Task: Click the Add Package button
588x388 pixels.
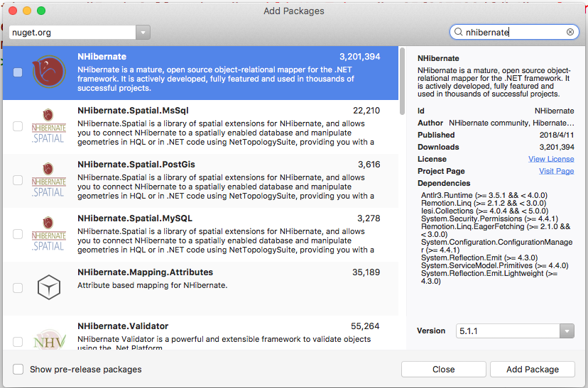Action: click(533, 370)
